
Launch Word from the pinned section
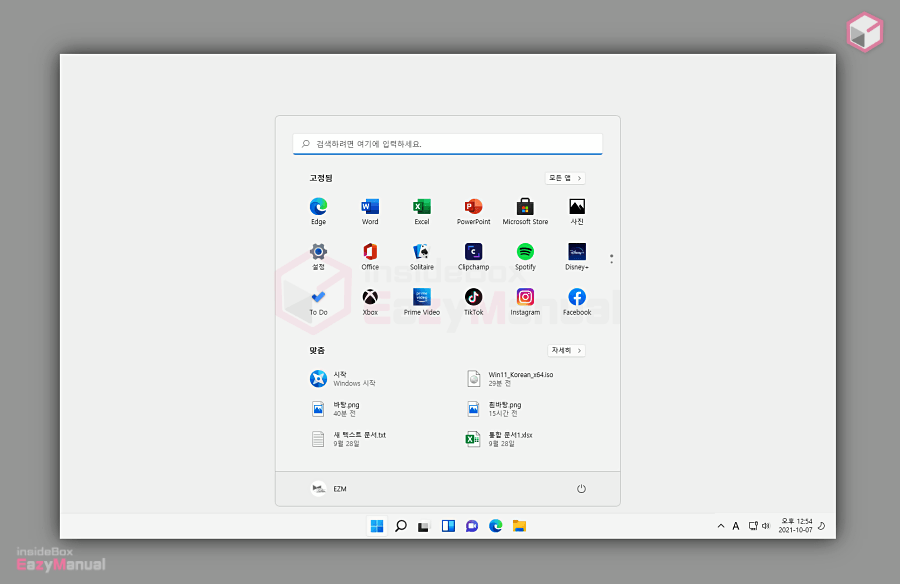[370, 211]
